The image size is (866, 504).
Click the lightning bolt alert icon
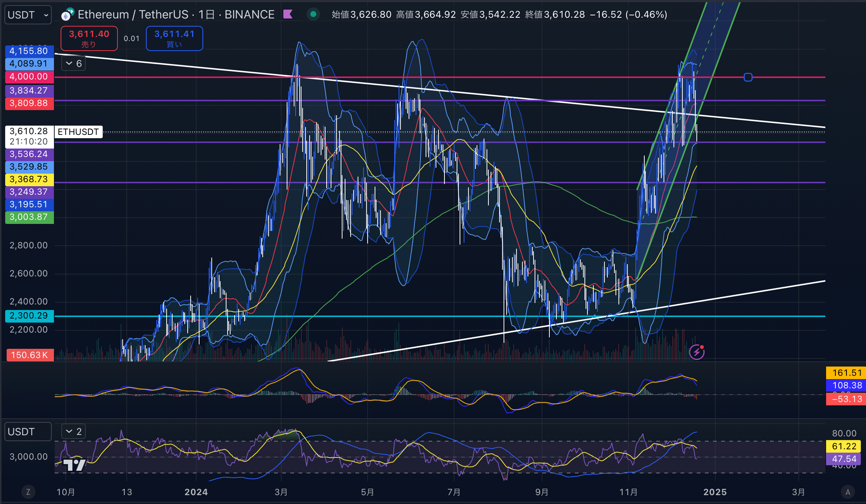(697, 352)
